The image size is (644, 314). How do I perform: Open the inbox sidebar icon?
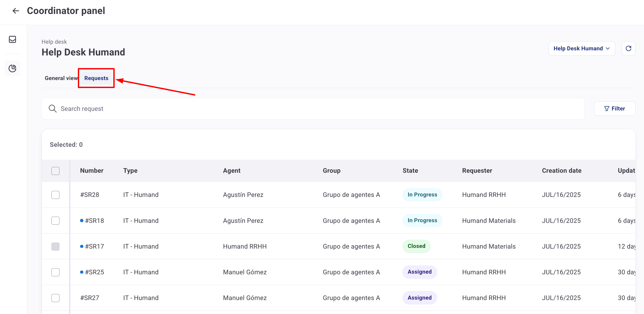[x=12, y=39]
